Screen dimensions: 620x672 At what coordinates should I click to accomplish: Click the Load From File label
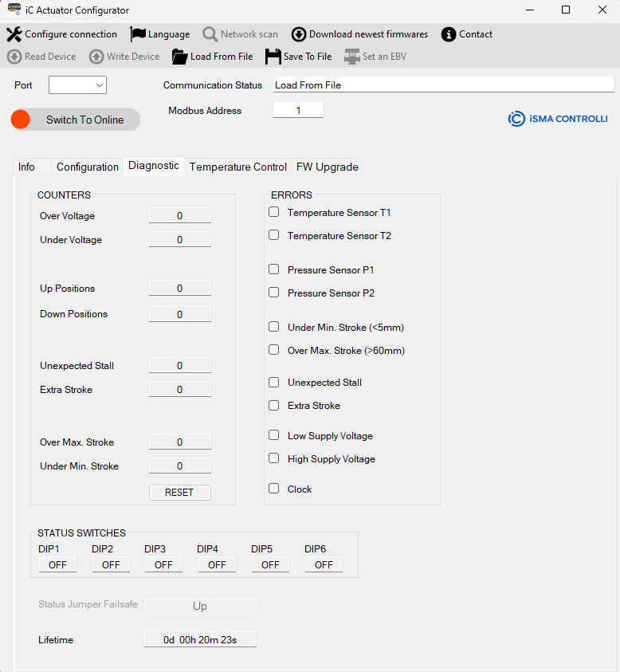click(x=222, y=57)
